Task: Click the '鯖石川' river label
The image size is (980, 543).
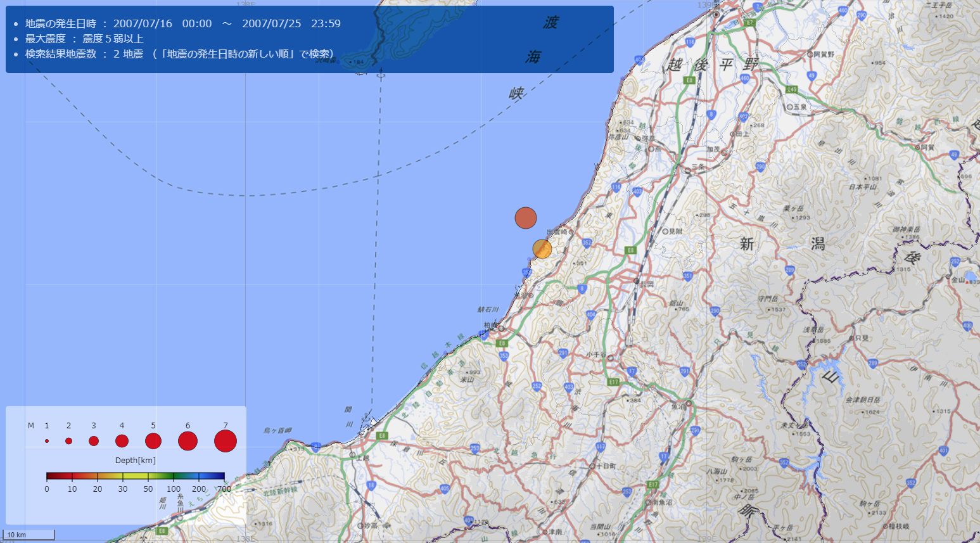Action: pos(488,310)
